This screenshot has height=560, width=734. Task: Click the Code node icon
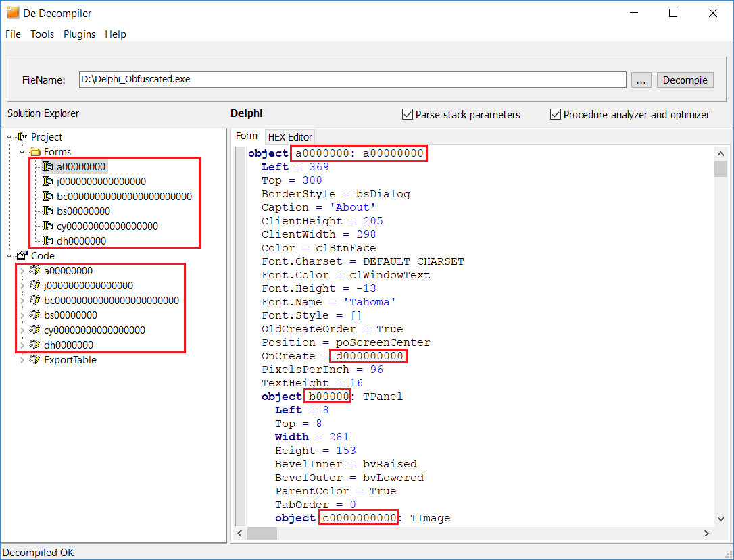pyautogui.click(x=22, y=255)
